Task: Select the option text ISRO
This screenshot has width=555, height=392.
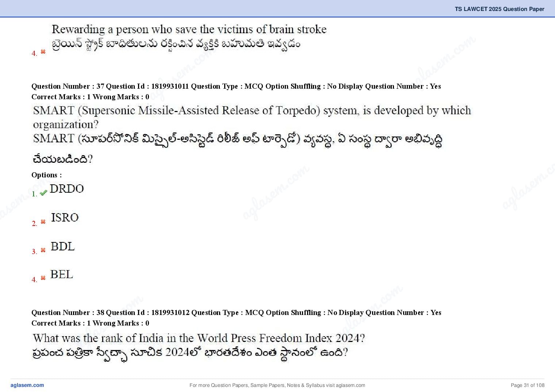Action: tap(65, 218)
